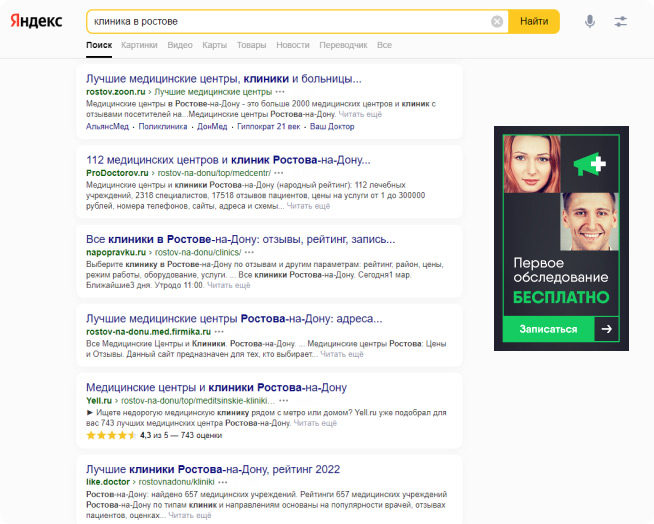
Task: Open the rostov-na-donu.med.firmika.ru link
Action: point(148,332)
